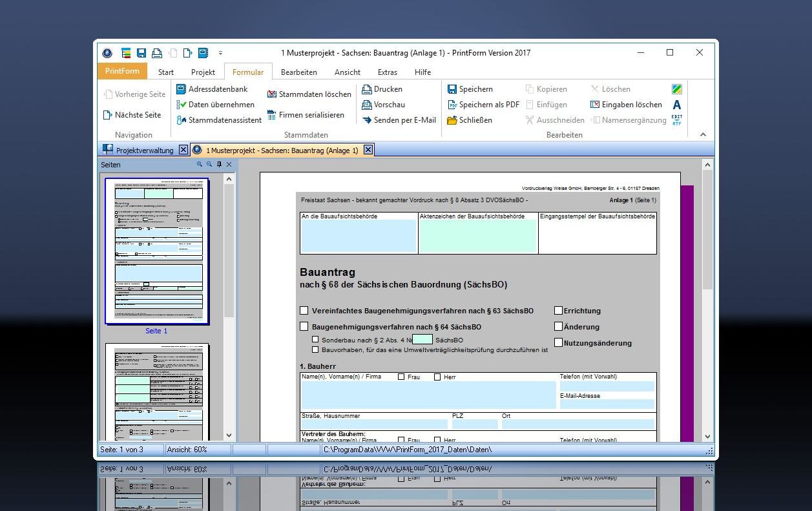812x511 pixels.
Task: Select the Seite 1 page thumbnail
Action: coord(156,251)
